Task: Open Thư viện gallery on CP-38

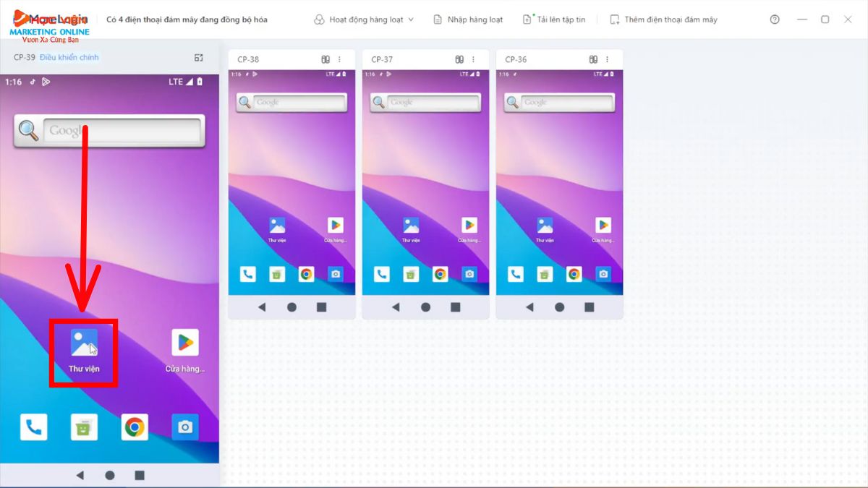Action: click(277, 225)
